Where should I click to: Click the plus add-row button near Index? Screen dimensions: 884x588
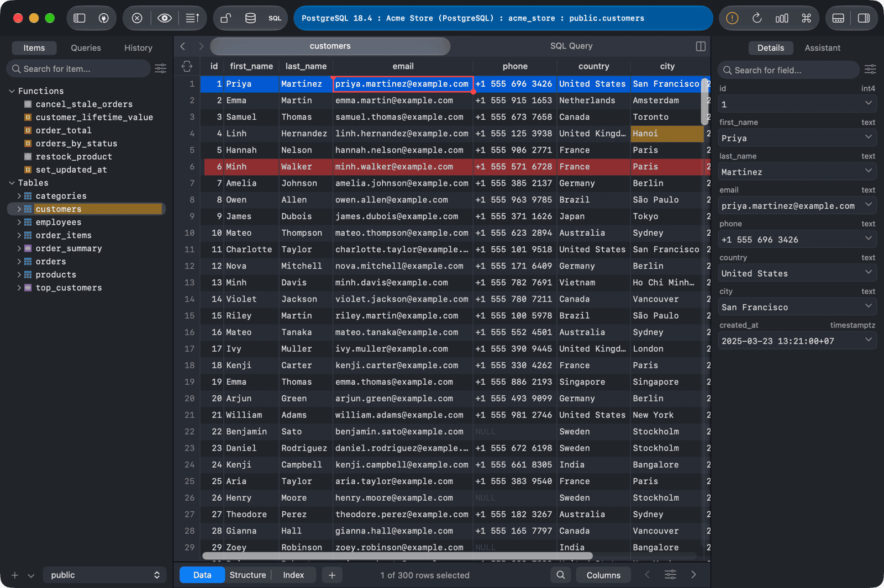coord(331,575)
